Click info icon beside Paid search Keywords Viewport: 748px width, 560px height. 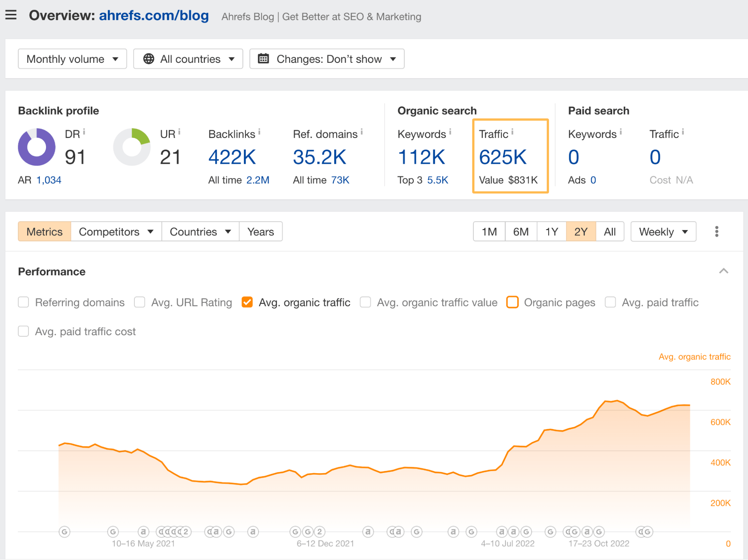pos(620,131)
